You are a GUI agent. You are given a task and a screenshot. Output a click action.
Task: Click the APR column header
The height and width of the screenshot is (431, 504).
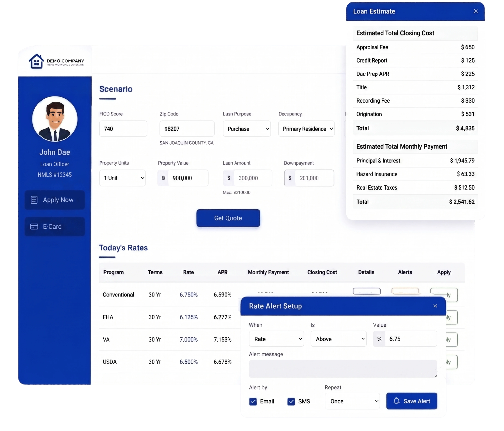223,272
